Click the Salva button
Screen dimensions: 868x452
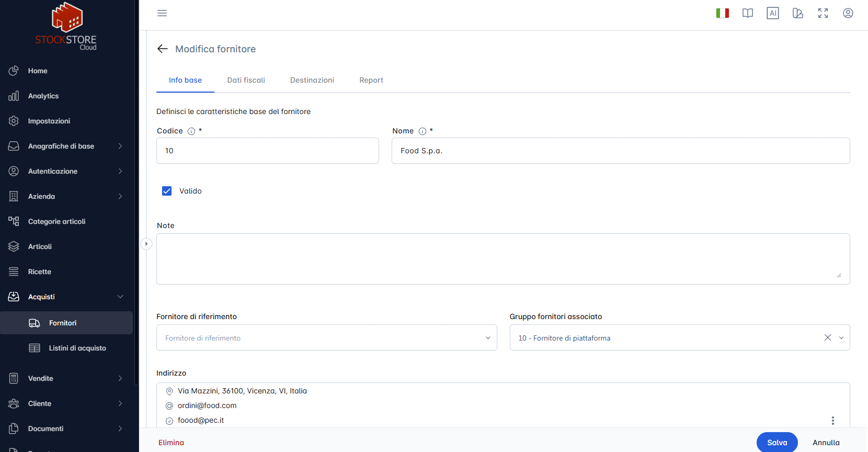777,443
